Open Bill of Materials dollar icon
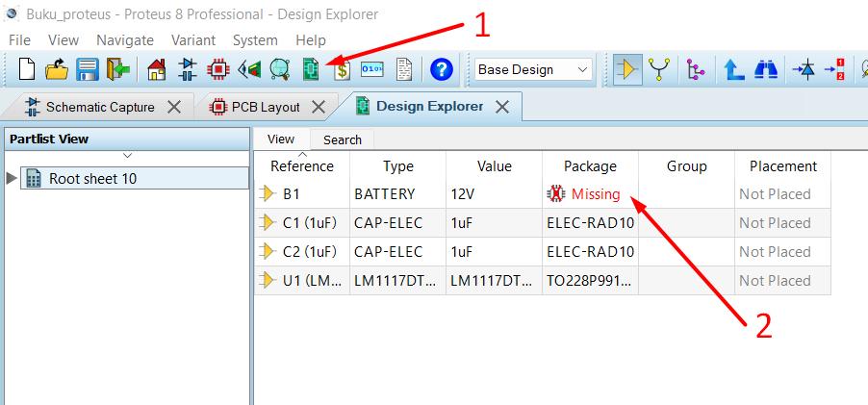The height and width of the screenshot is (405, 868). 343,69
